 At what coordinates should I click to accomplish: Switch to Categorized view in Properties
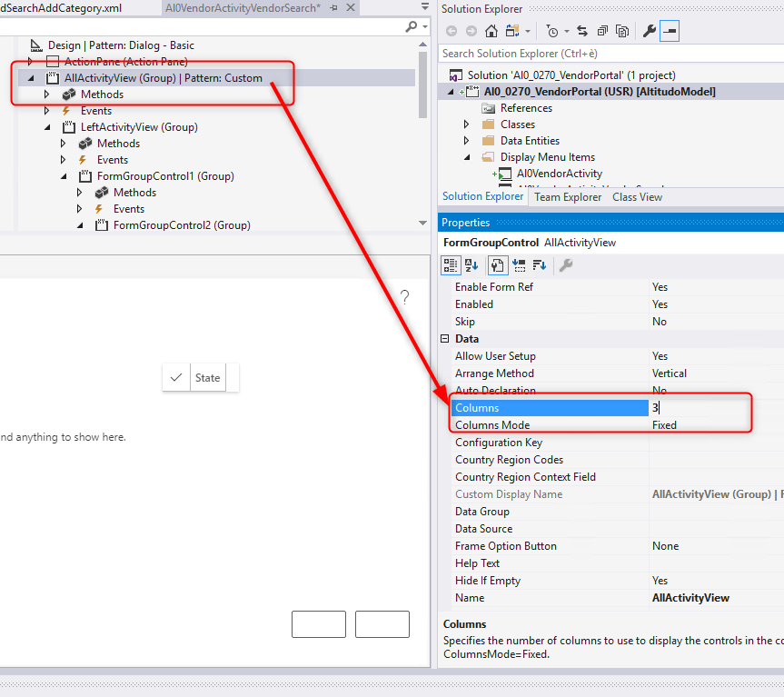click(451, 265)
